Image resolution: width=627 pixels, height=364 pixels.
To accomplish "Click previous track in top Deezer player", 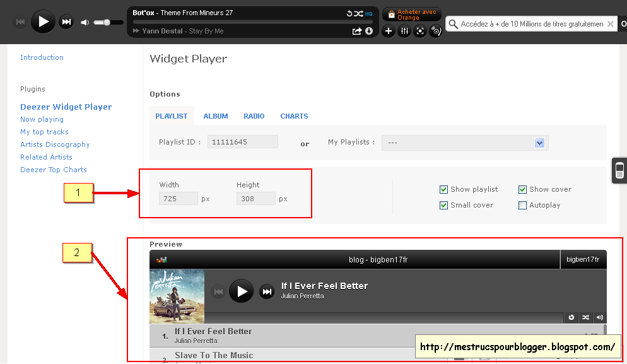I will 20,21.
